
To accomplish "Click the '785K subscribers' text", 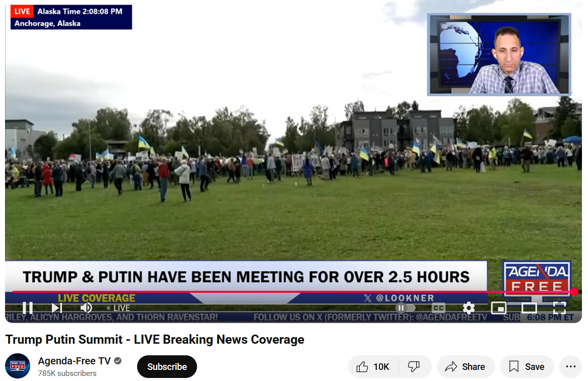I will point(67,373).
